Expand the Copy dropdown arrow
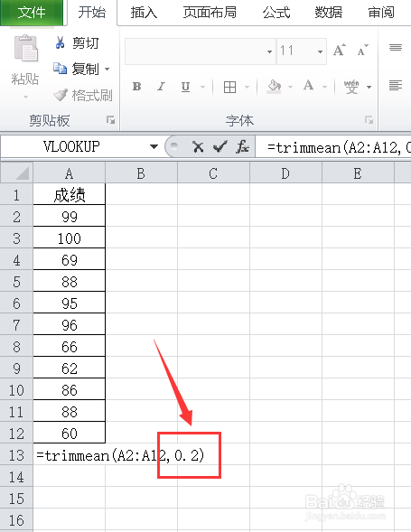This screenshot has width=411, height=532. click(x=107, y=70)
